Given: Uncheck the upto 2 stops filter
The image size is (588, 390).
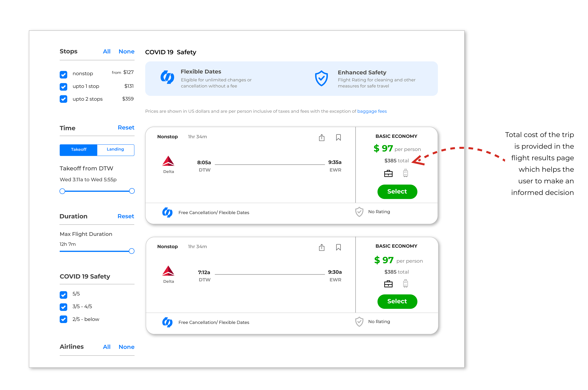Looking at the screenshot, I should click(x=63, y=99).
